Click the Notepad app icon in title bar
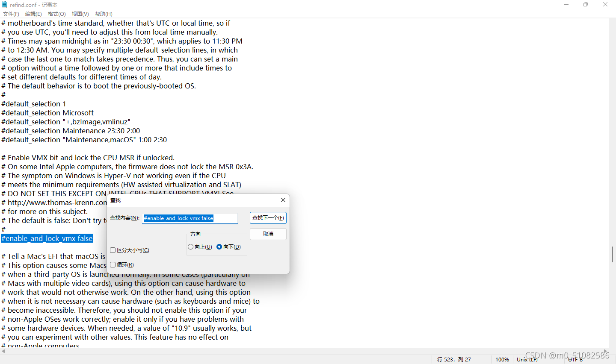Screen dimensions: 616x364 [x=4, y=5]
